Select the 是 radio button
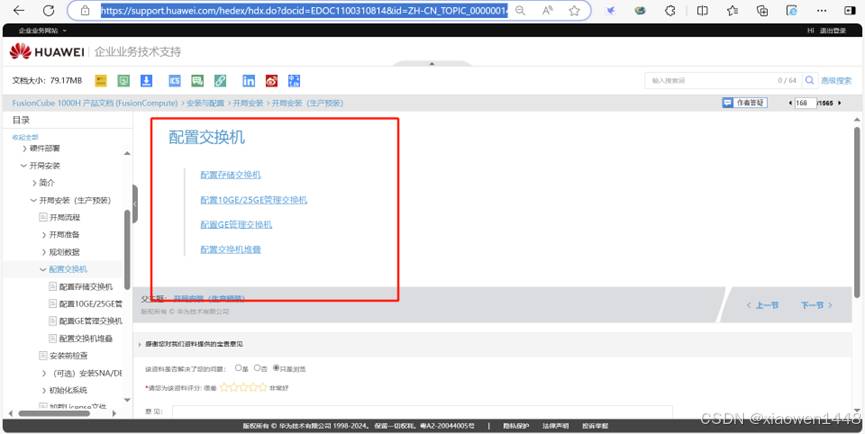The width and height of the screenshot is (865, 434). tap(238, 368)
